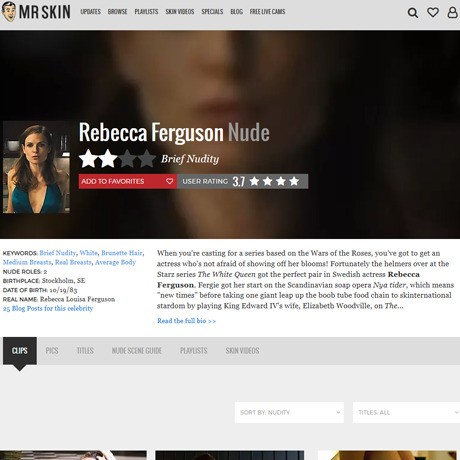Select second user rating star
This screenshot has height=460, width=460.
(x=268, y=181)
